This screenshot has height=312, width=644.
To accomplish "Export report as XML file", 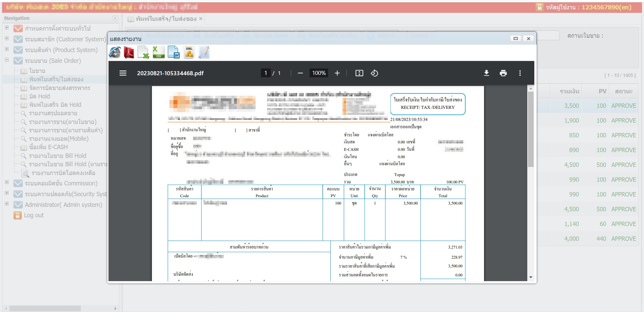I will [189, 53].
